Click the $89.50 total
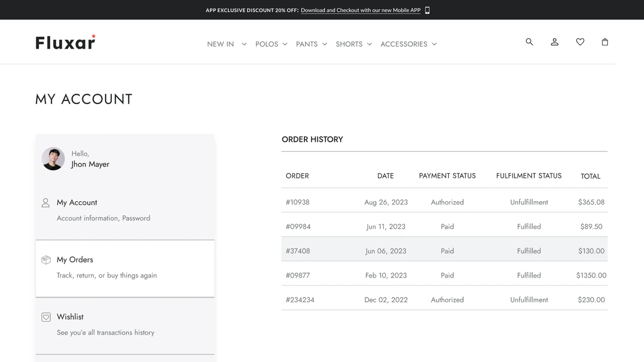The height and width of the screenshot is (362, 644). 591,227
